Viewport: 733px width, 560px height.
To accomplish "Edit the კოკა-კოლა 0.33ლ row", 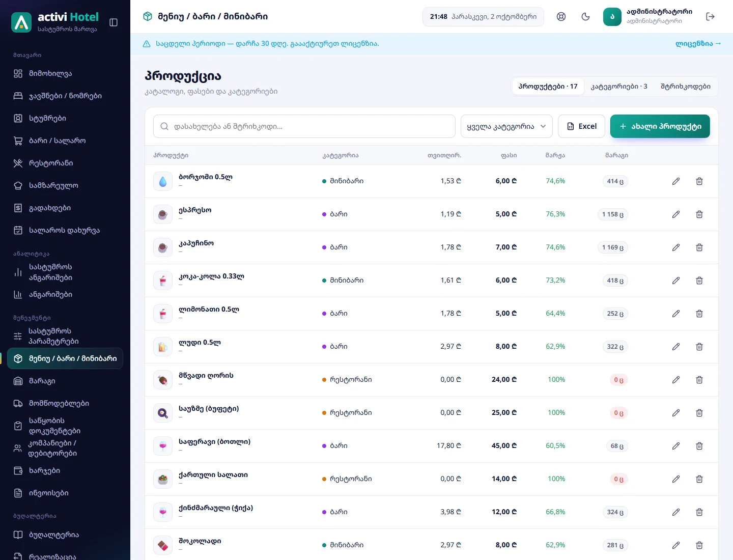I will [676, 281].
